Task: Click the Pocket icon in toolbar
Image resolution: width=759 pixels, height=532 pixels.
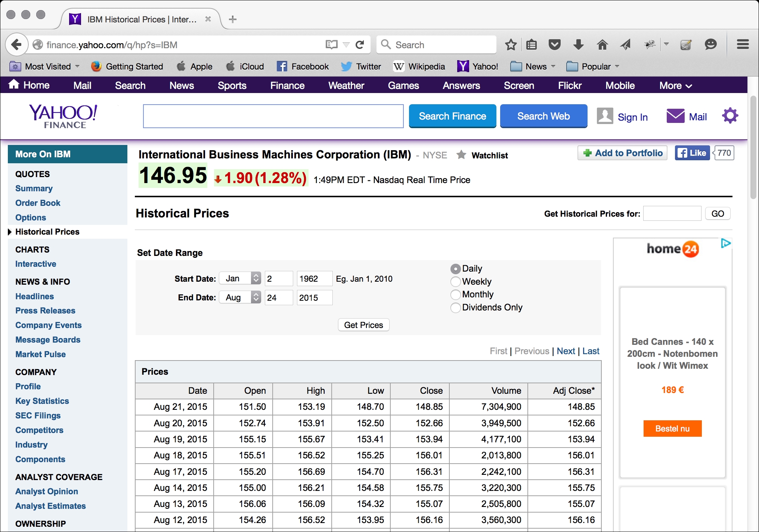Action: [x=555, y=45]
